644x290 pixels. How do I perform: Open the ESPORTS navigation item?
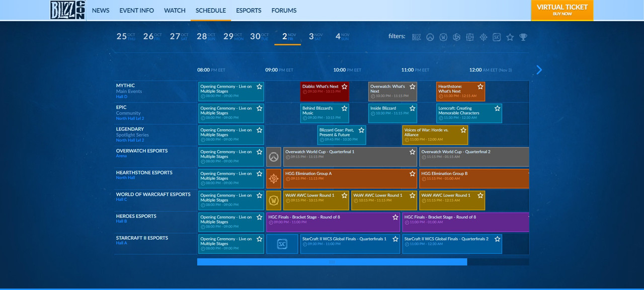249,10
